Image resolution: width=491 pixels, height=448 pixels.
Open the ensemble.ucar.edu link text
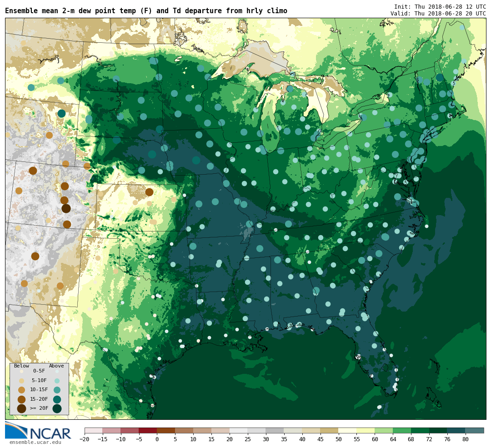tap(35, 443)
